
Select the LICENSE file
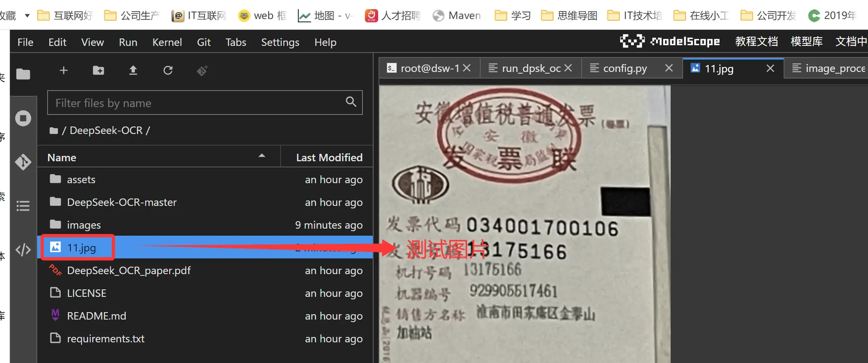click(205, 293)
